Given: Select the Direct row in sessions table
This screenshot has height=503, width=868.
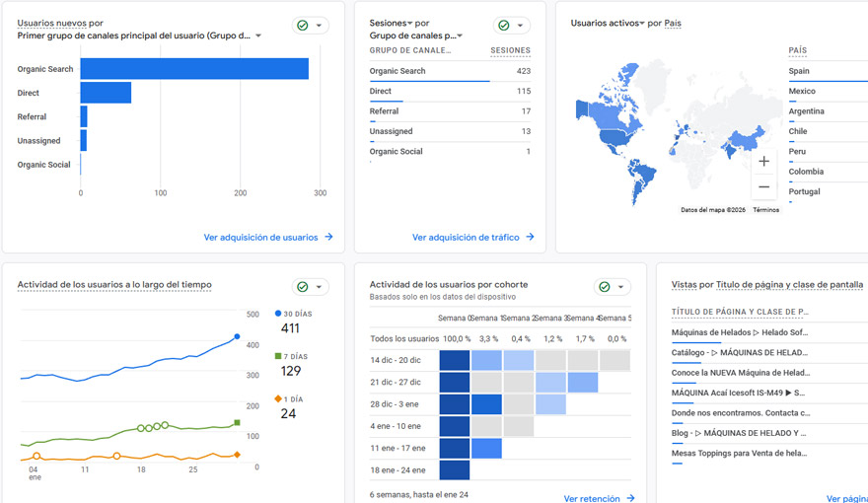Looking at the screenshot, I should point(450,92).
